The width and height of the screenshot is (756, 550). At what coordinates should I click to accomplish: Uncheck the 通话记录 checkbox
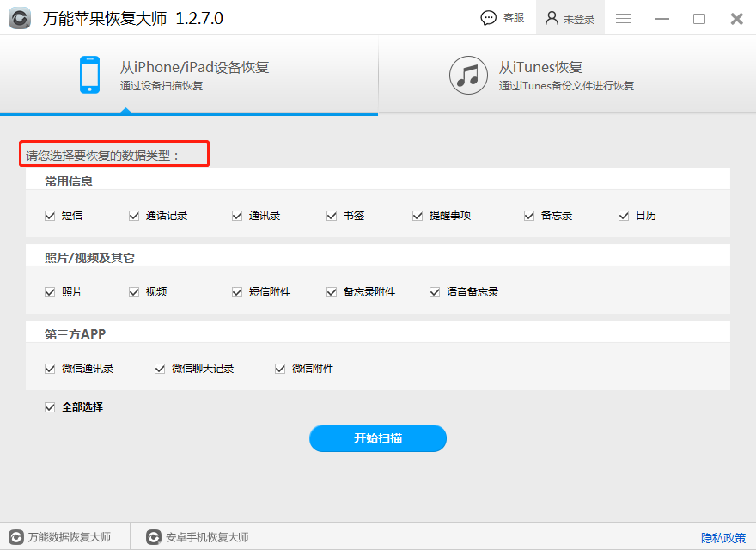click(x=134, y=216)
